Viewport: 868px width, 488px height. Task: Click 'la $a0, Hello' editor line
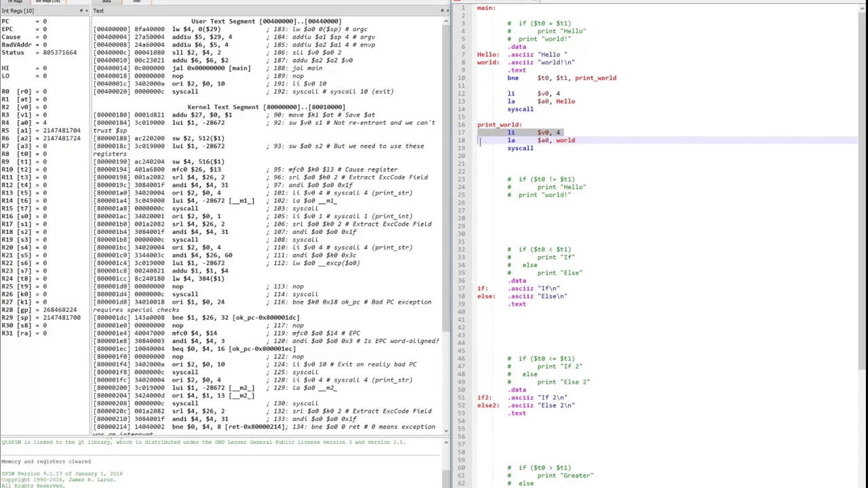[x=541, y=101]
